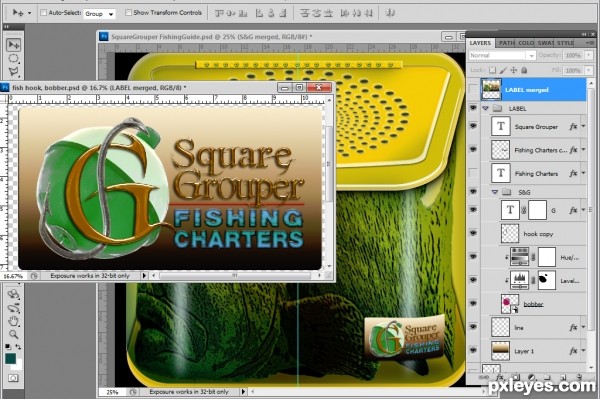Image resolution: width=600 pixels, height=399 pixels.
Task: Hide the hook copy layer
Action: (474, 233)
